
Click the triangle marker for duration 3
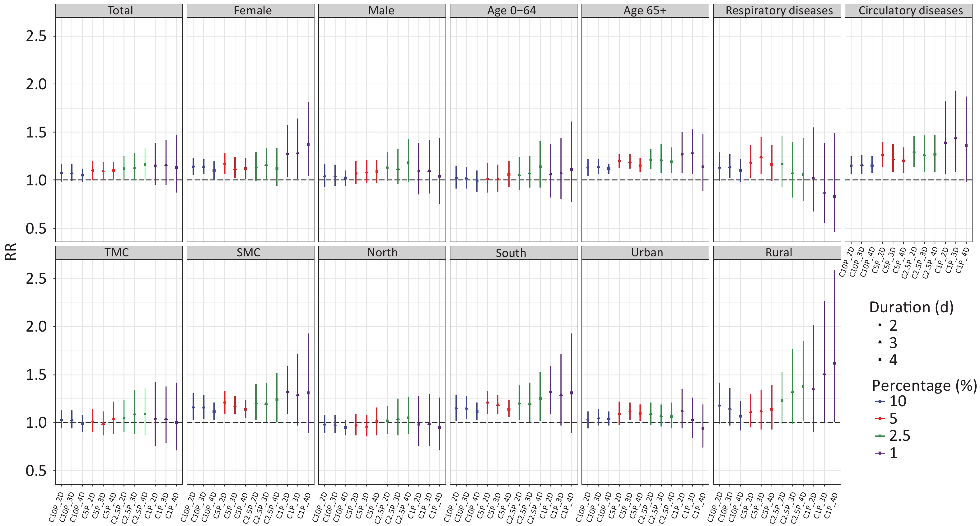(x=880, y=342)
